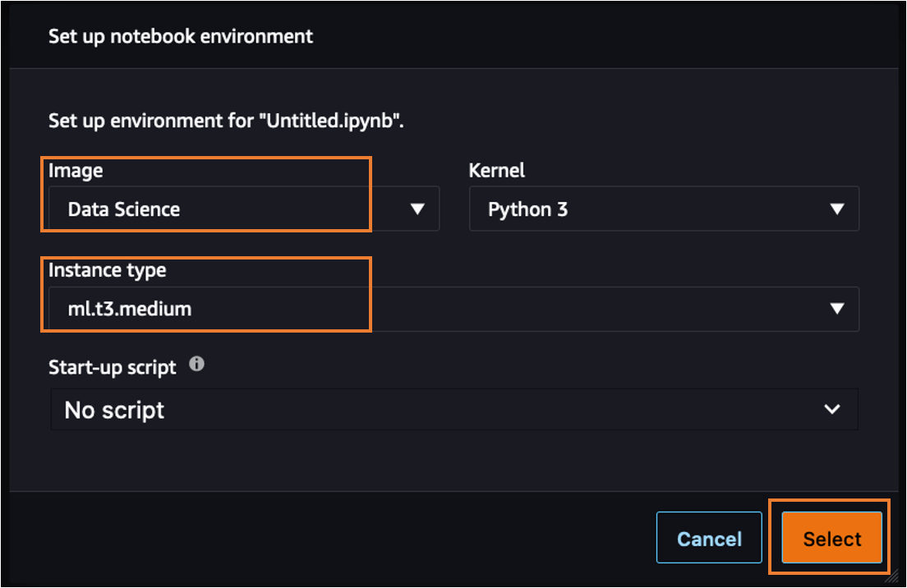
Task: Open the Start-up script chevron
Action: click(831, 409)
